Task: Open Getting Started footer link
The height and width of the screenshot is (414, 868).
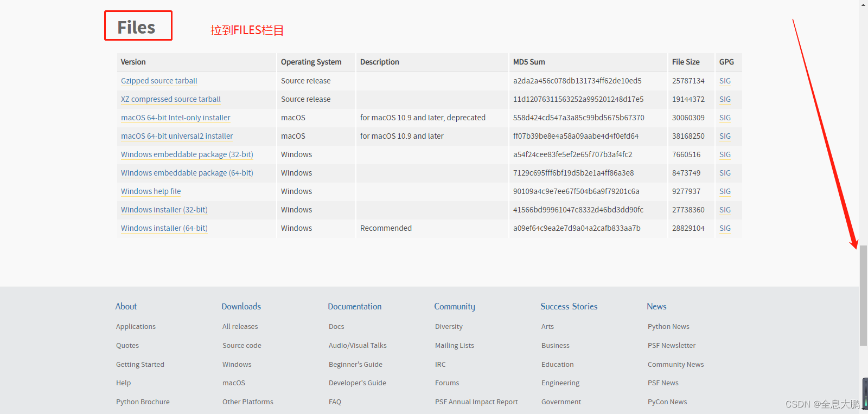Action: tap(140, 365)
